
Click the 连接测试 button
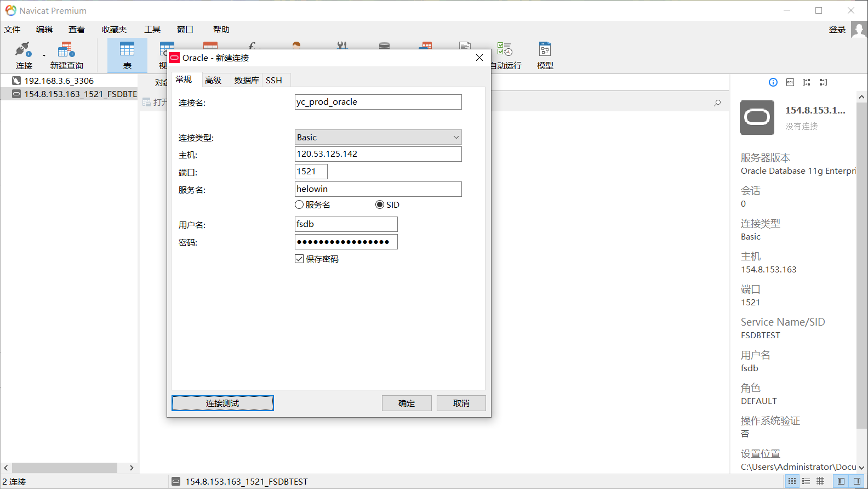(x=222, y=403)
